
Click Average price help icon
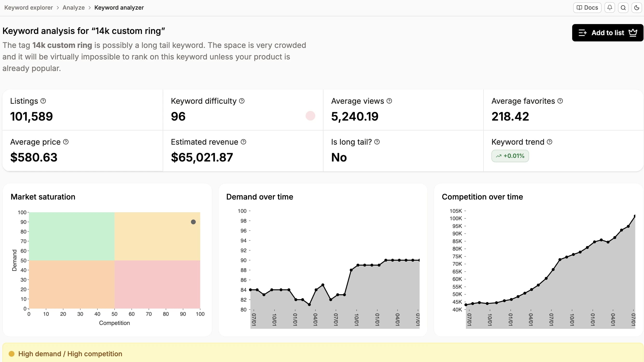click(x=66, y=142)
